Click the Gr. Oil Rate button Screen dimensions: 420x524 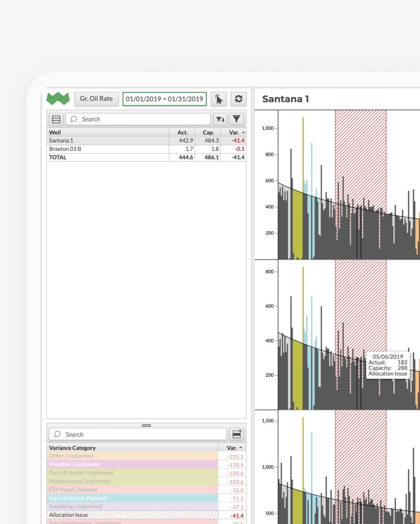(96, 99)
